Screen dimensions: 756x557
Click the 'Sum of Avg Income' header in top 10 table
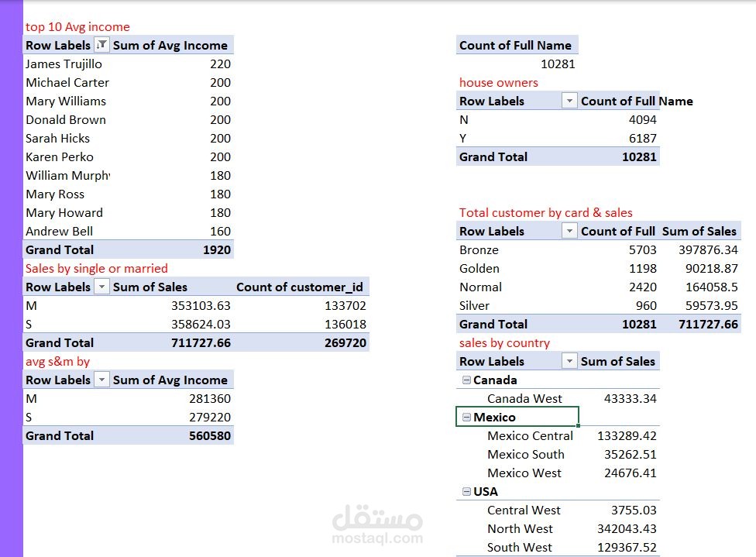pos(170,46)
